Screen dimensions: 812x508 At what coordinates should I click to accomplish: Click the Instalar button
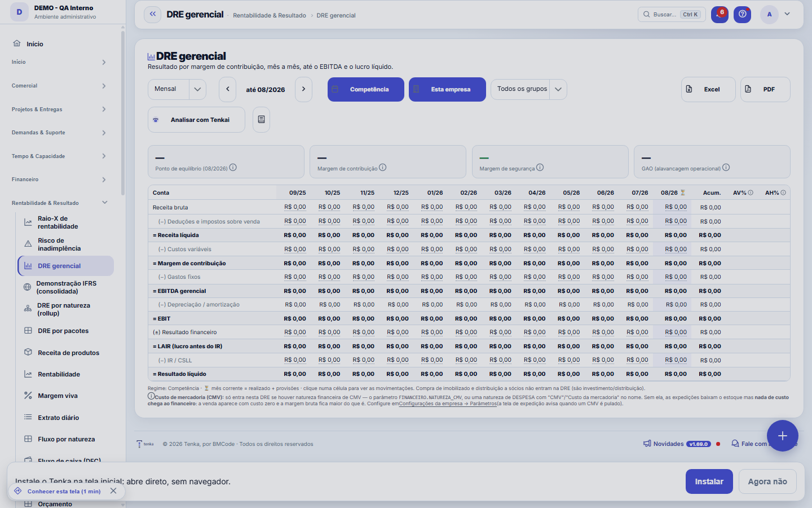(x=709, y=481)
